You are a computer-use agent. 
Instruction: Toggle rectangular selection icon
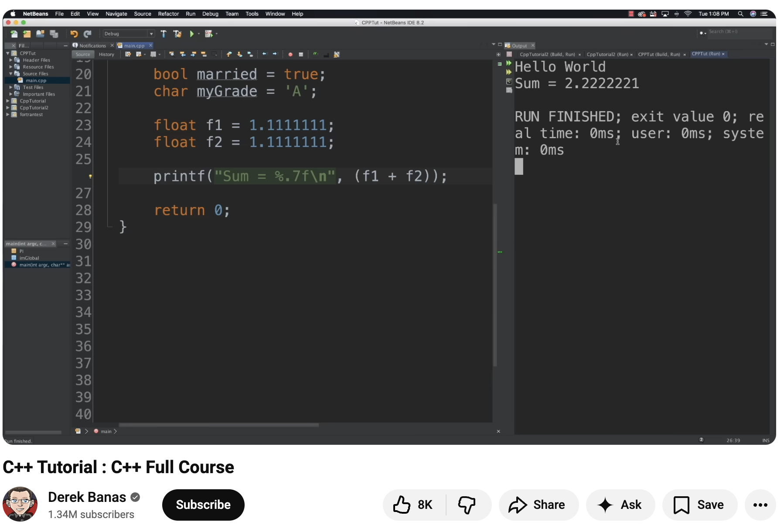pyautogui.click(x=214, y=55)
